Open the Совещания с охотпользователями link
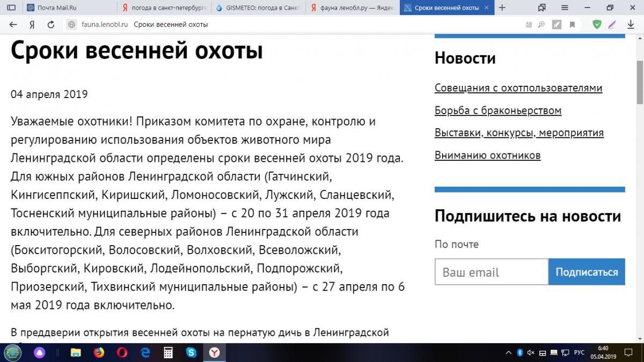This screenshot has width=644, height=362. pyautogui.click(x=518, y=88)
